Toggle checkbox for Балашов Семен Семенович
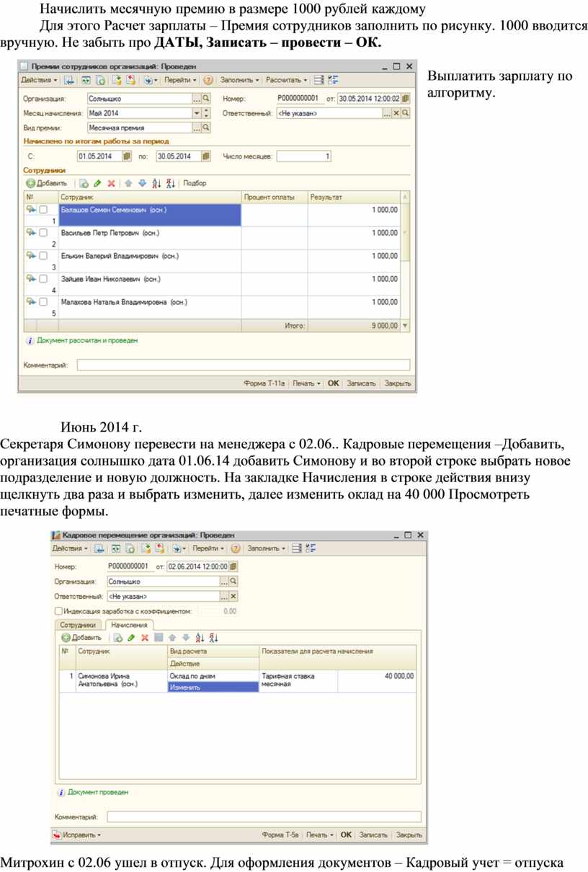 tap(43, 210)
